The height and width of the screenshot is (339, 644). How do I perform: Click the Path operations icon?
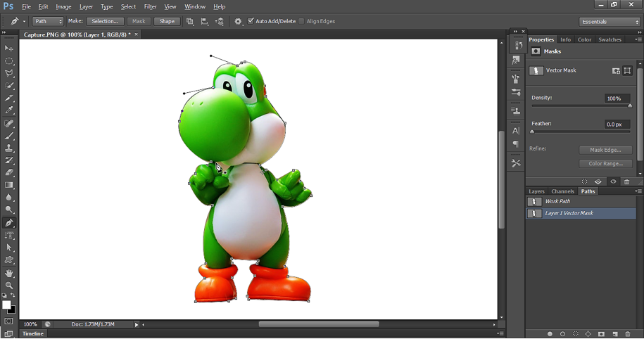click(x=190, y=21)
